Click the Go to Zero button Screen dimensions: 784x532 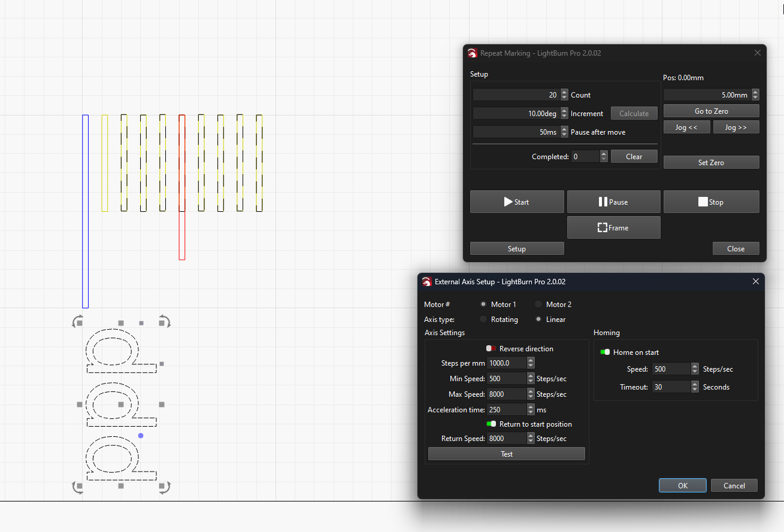click(x=711, y=111)
